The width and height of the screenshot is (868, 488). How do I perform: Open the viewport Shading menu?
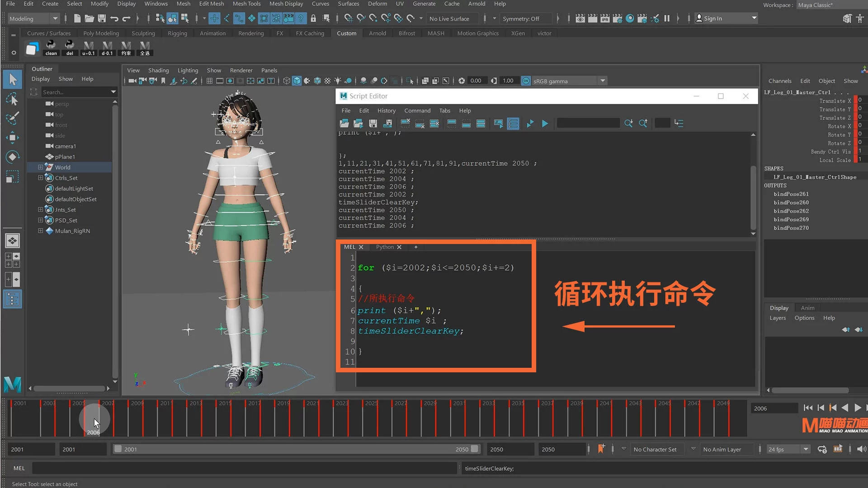pos(158,70)
